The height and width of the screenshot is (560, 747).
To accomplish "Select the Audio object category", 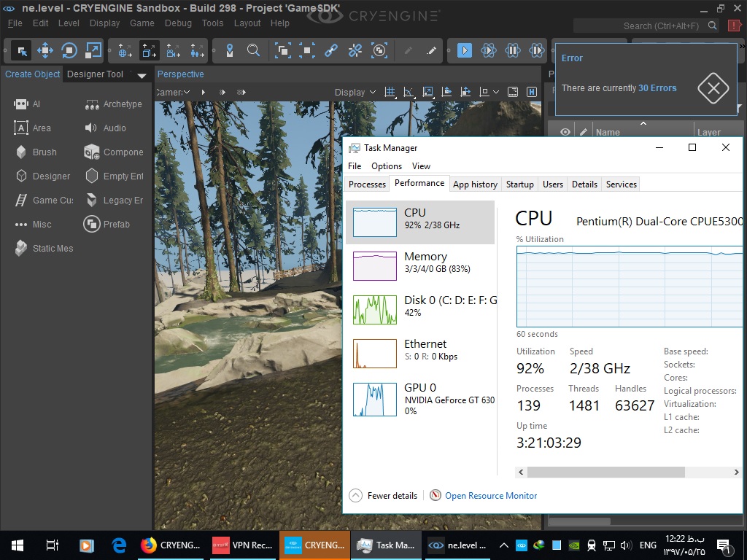I will 105,128.
